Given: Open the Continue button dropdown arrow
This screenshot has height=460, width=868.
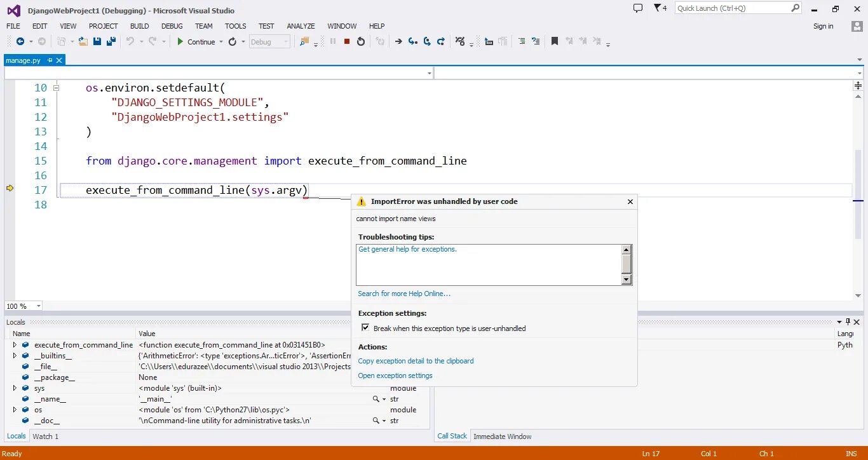Looking at the screenshot, I should 221,41.
